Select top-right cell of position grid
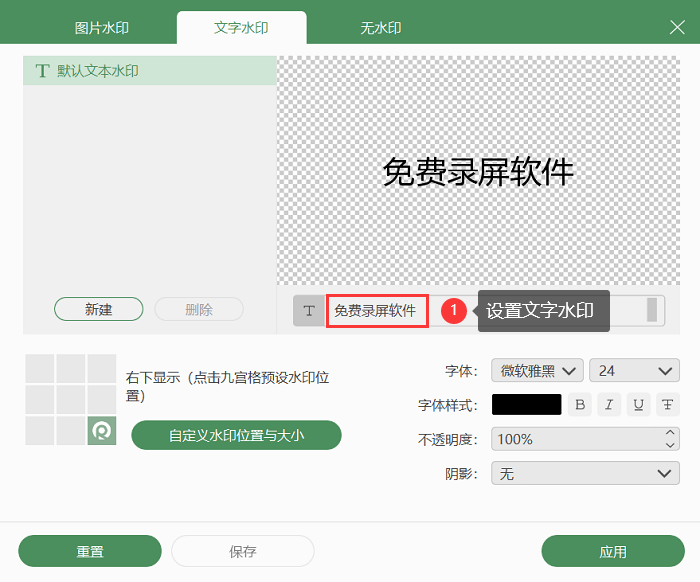 [102, 369]
